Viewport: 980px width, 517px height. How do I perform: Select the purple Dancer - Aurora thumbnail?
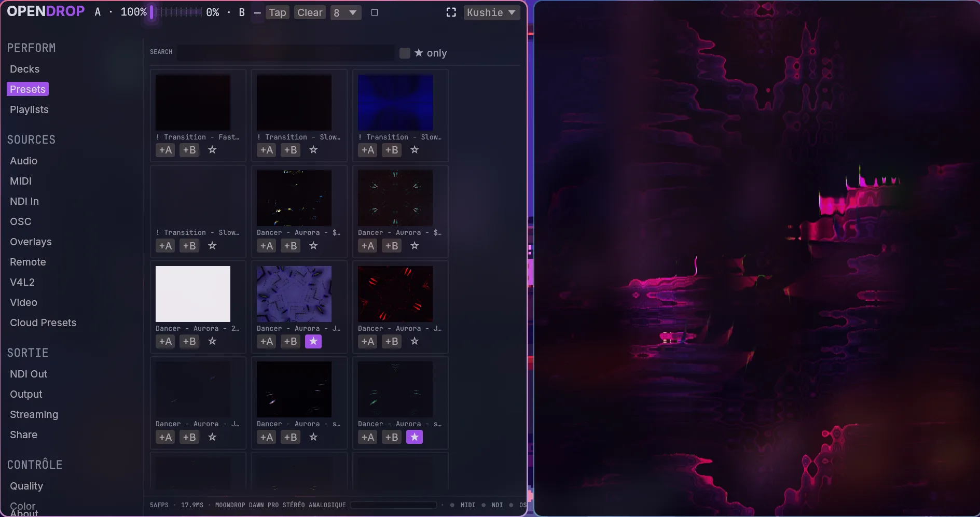click(x=294, y=294)
